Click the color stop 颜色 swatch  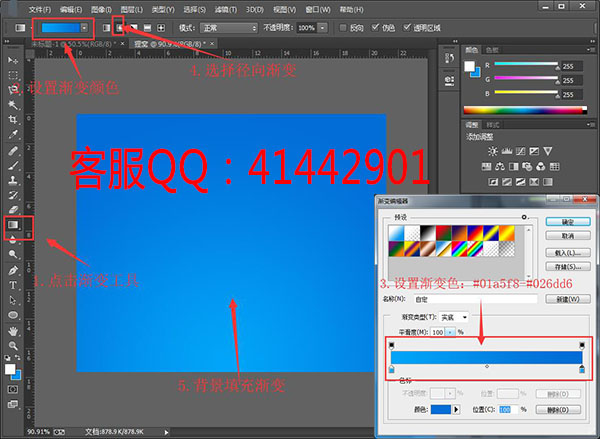(441, 410)
